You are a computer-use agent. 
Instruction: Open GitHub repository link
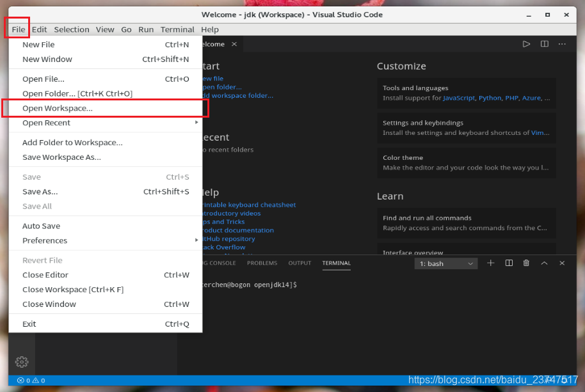(229, 239)
